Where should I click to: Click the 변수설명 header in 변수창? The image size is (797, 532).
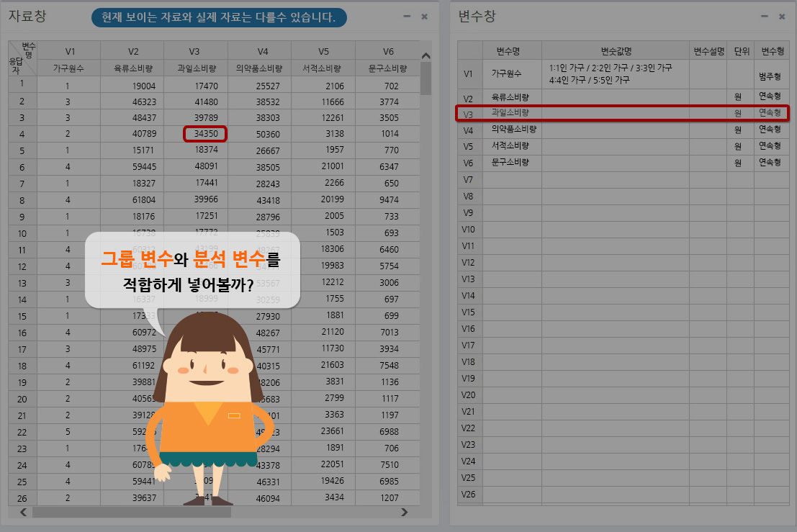(708, 51)
